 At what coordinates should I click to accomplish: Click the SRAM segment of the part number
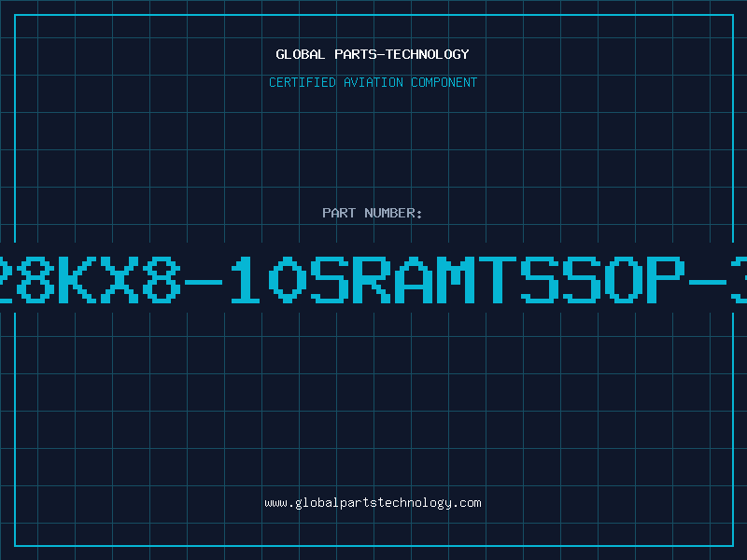tap(393, 279)
